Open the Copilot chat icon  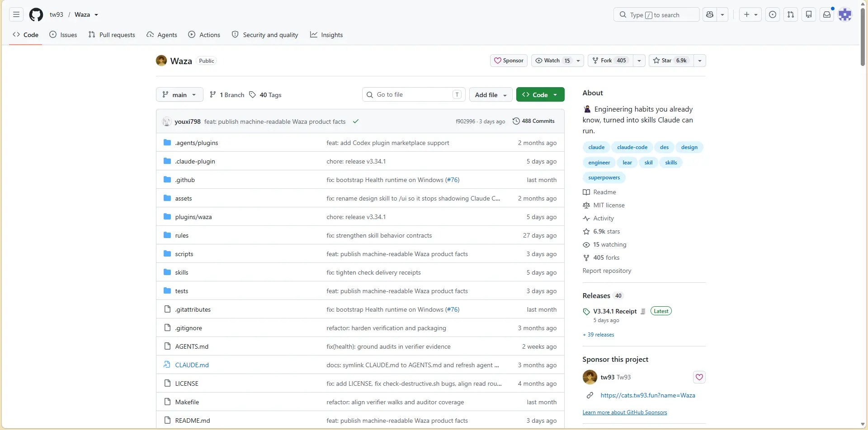(710, 14)
